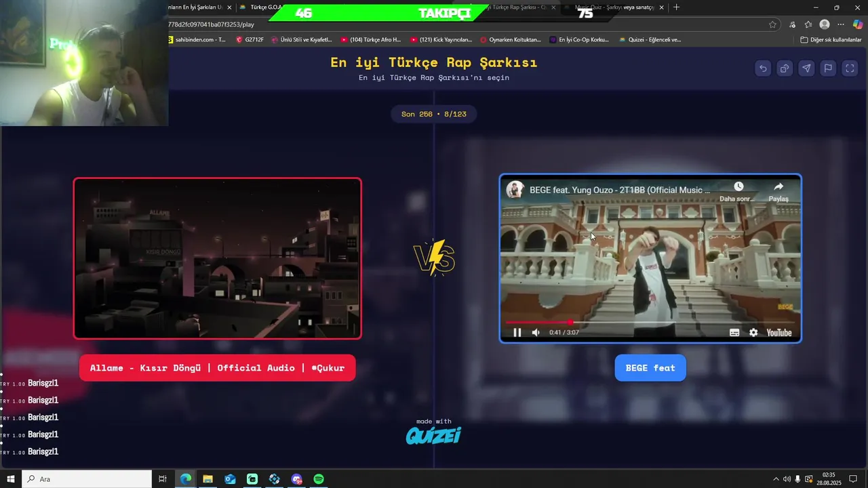Open Ünlü Stili ve Kıyafetl... bookmark
Screen dimensions: 868x488
point(302,39)
